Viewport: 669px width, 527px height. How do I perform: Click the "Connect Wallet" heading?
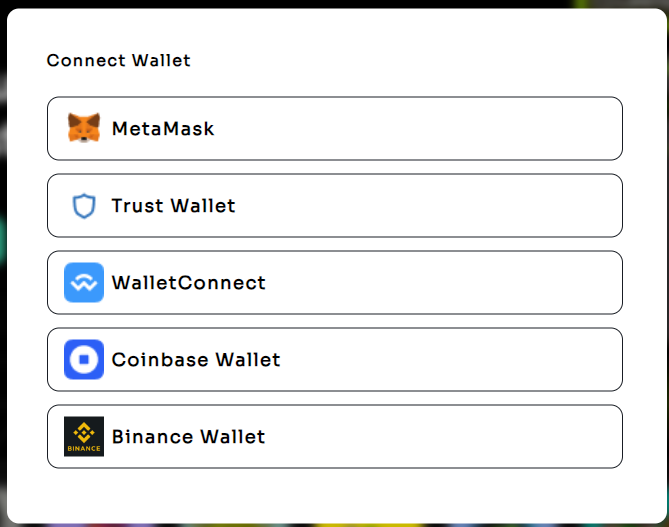pos(118,61)
